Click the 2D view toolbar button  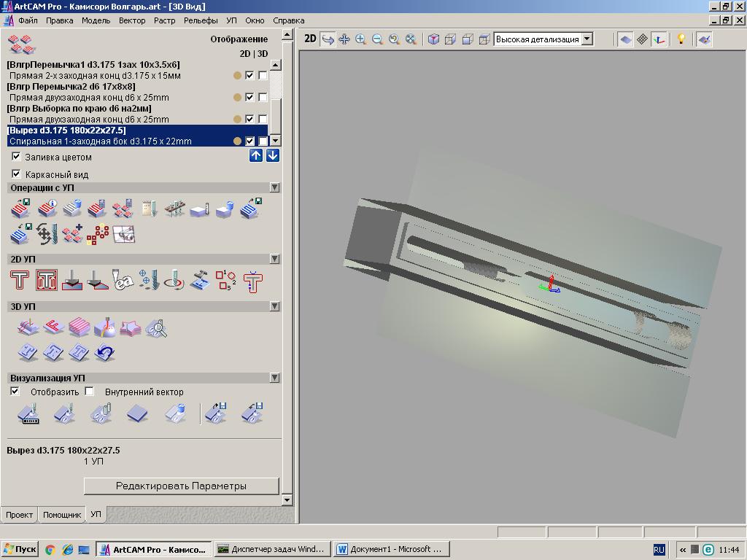(310, 39)
